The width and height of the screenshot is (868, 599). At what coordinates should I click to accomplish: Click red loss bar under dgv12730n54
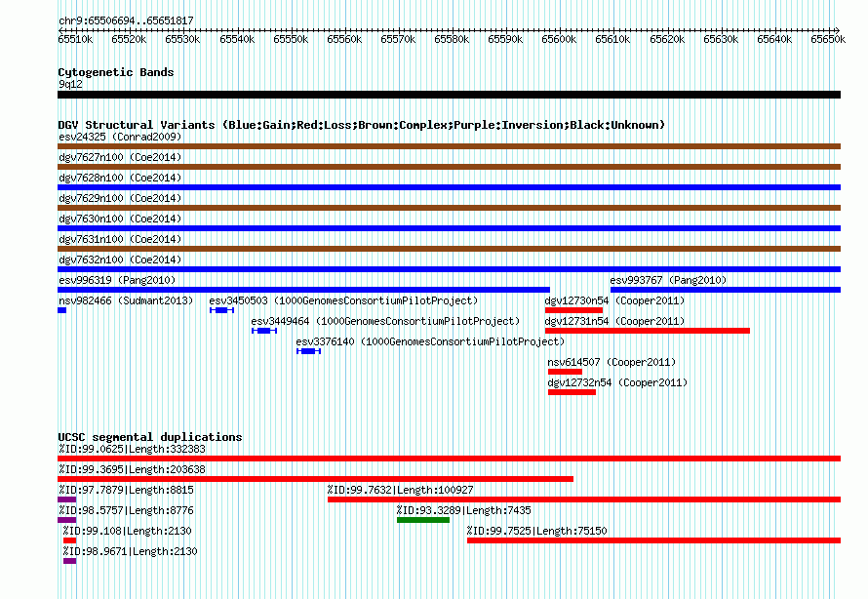pyautogui.click(x=573, y=310)
